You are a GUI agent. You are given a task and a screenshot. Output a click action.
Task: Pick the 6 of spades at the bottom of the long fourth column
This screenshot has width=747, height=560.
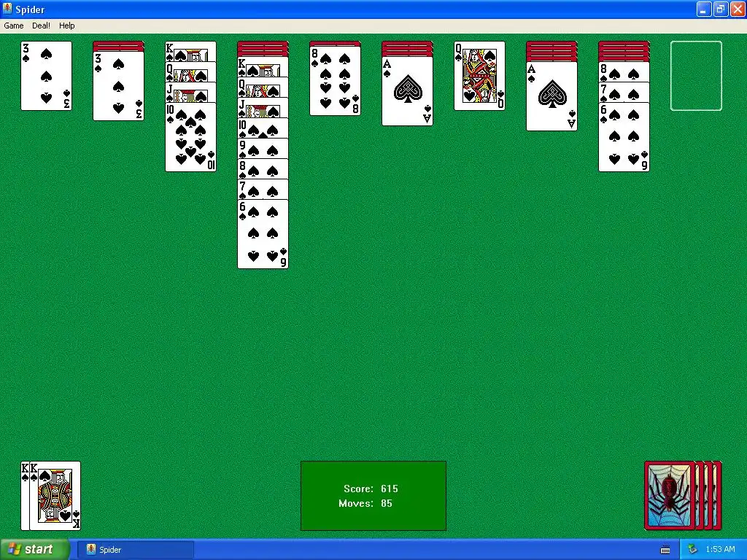coord(263,234)
